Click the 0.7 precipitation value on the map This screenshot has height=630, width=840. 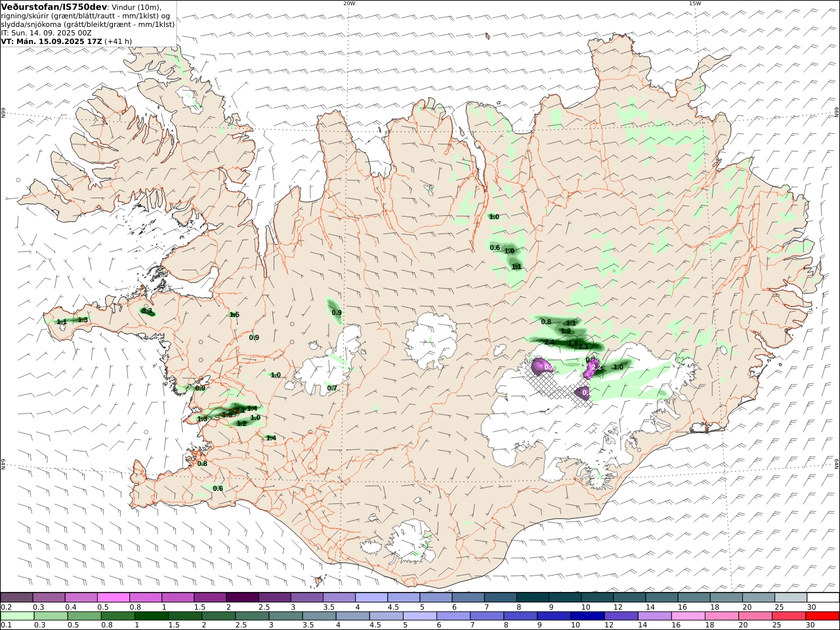tap(333, 388)
